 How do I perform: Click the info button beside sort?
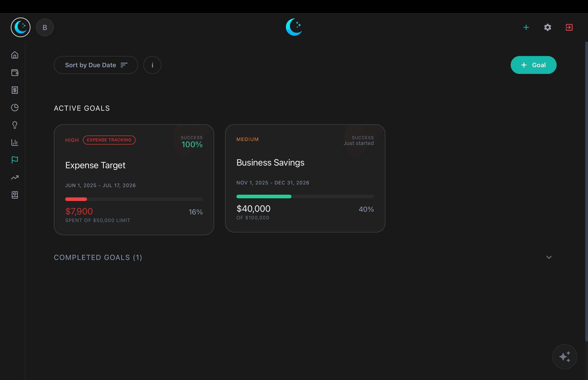[x=152, y=65]
